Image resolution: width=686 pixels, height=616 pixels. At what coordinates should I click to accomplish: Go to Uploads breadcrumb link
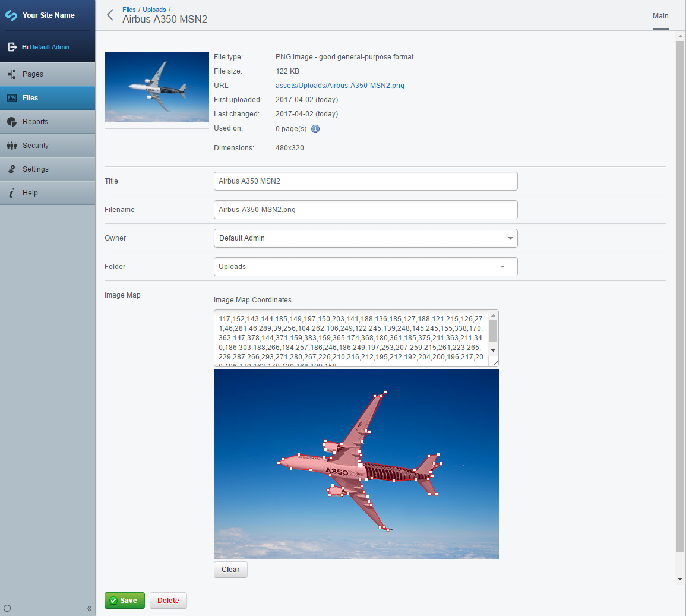(x=154, y=10)
